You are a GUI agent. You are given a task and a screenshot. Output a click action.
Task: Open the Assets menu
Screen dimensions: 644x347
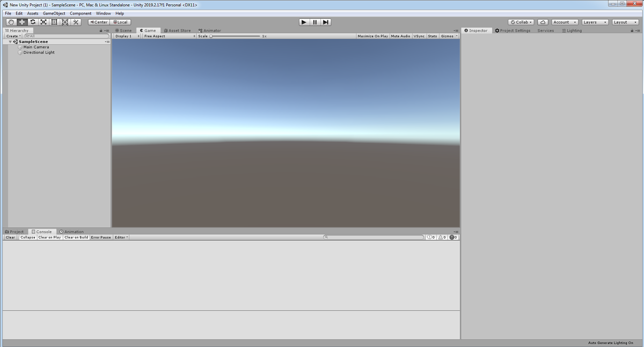point(33,13)
